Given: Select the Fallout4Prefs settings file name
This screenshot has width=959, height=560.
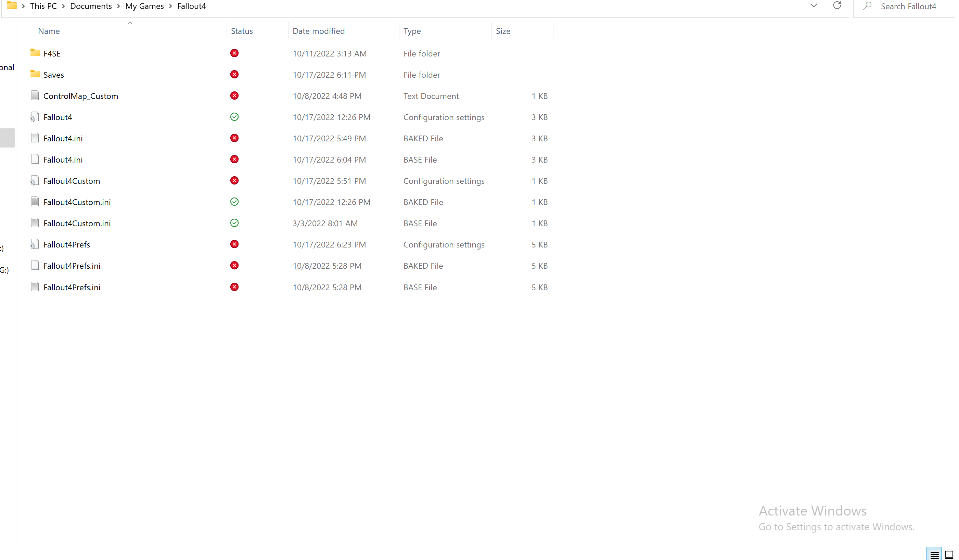Looking at the screenshot, I should point(67,244).
